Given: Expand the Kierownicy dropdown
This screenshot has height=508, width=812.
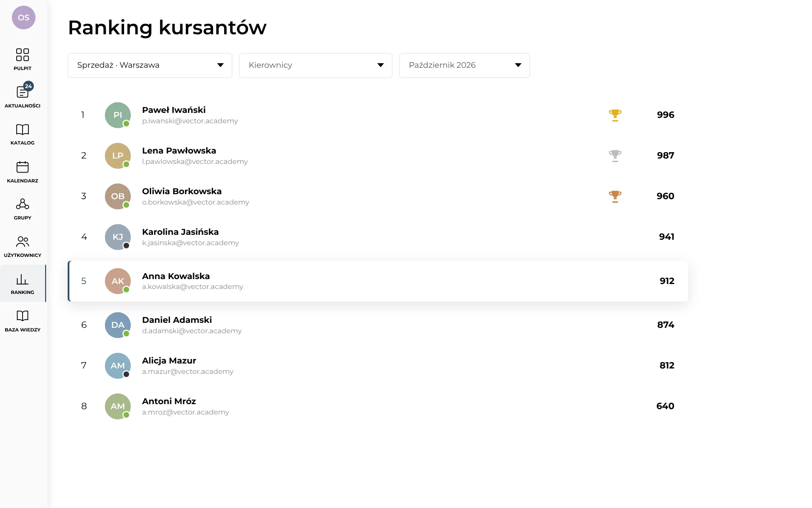Looking at the screenshot, I should [316, 65].
